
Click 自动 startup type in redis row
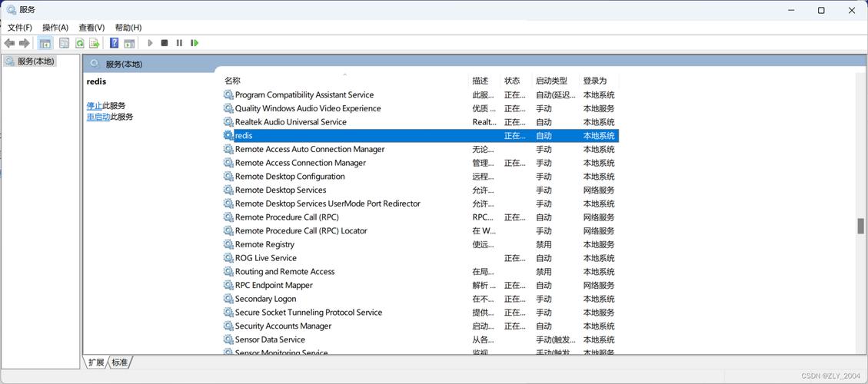pyautogui.click(x=544, y=136)
